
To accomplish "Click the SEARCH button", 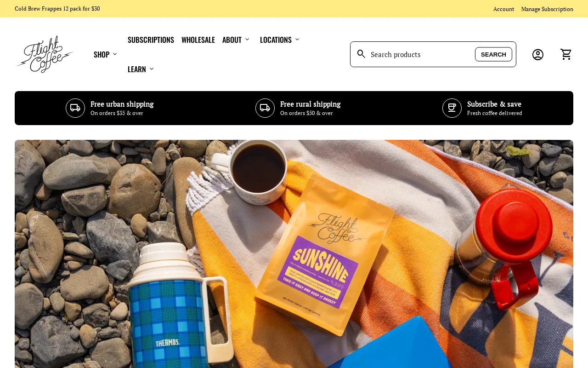I will pyautogui.click(x=493, y=54).
